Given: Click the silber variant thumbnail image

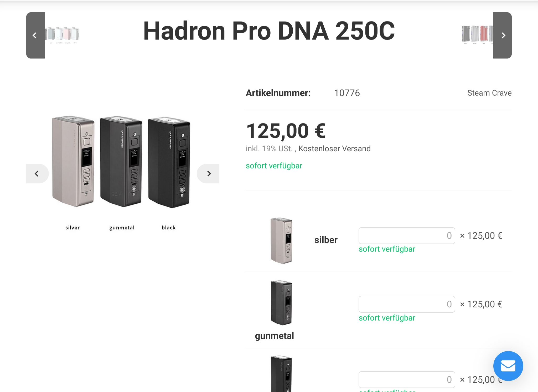Looking at the screenshot, I should pyautogui.click(x=281, y=240).
